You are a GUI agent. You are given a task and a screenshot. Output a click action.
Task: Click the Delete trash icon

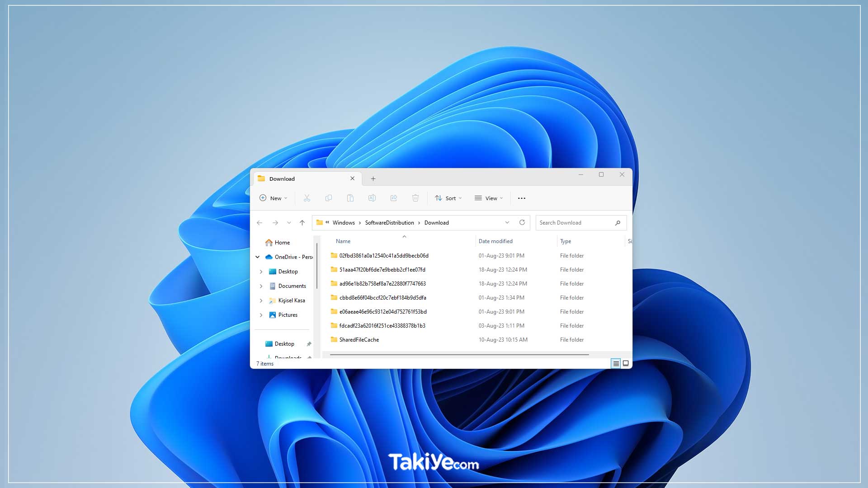tap(415, 198)
